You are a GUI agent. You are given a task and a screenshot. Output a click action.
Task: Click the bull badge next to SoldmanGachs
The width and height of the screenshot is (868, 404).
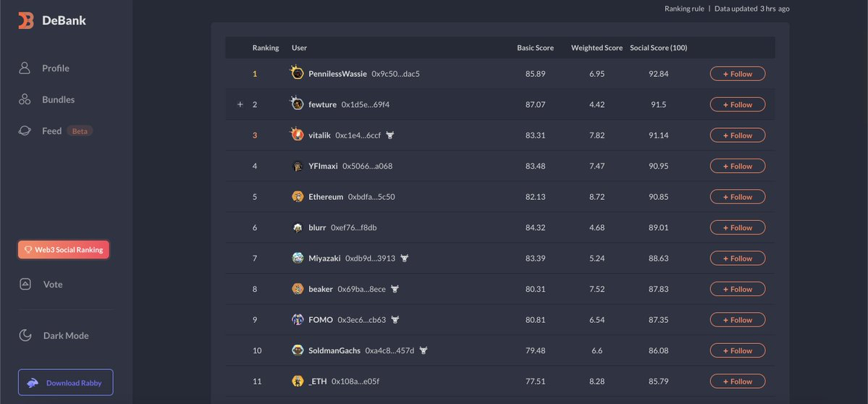pyautogui.click(x=424, y=350)
